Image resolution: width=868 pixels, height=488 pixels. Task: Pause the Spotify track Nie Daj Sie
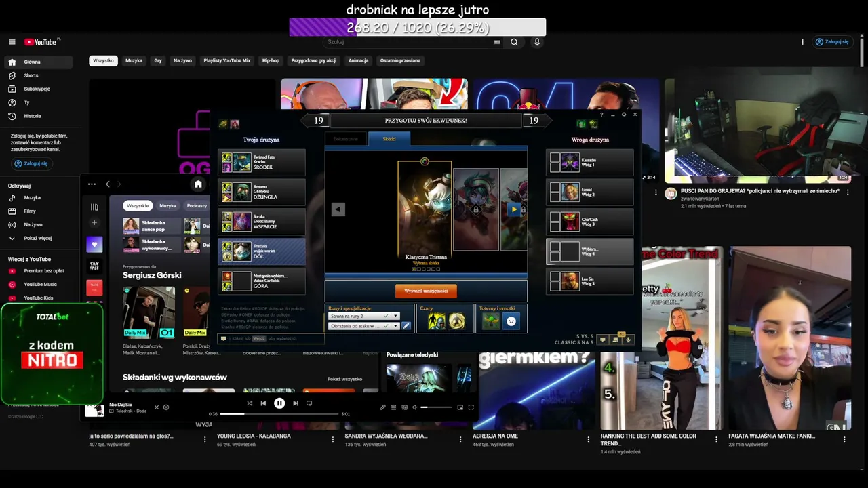click(x=279, y=403)
